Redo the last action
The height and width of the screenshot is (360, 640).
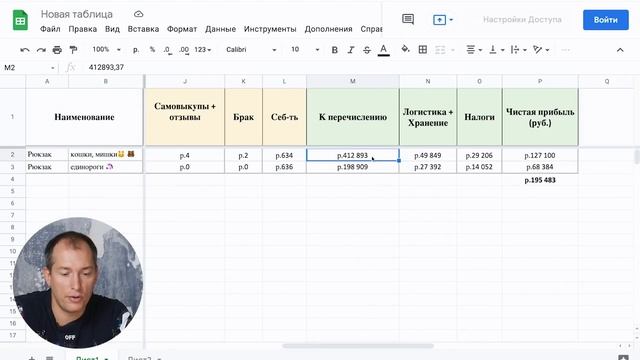coord(41,50)
